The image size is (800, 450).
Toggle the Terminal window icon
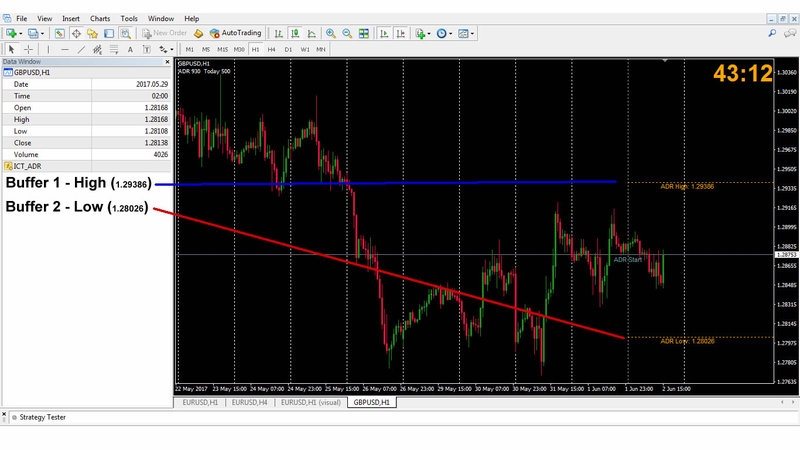point(109,33)
